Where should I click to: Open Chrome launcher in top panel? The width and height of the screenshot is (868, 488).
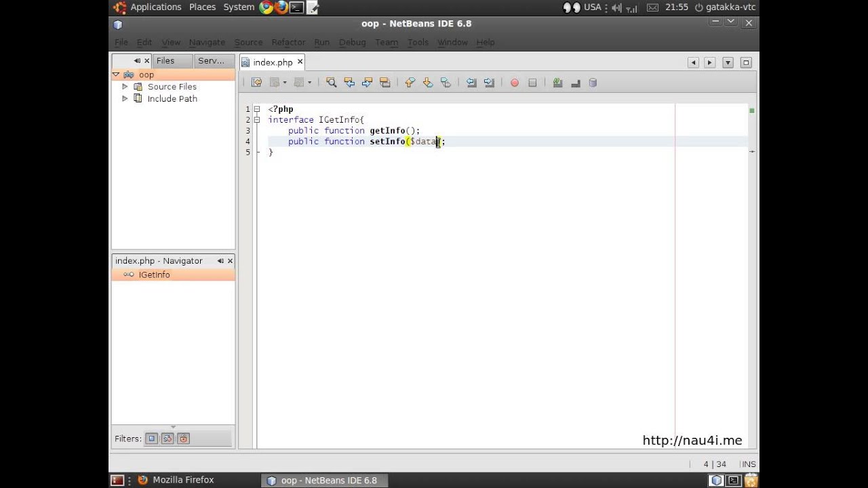click(266, 7)
